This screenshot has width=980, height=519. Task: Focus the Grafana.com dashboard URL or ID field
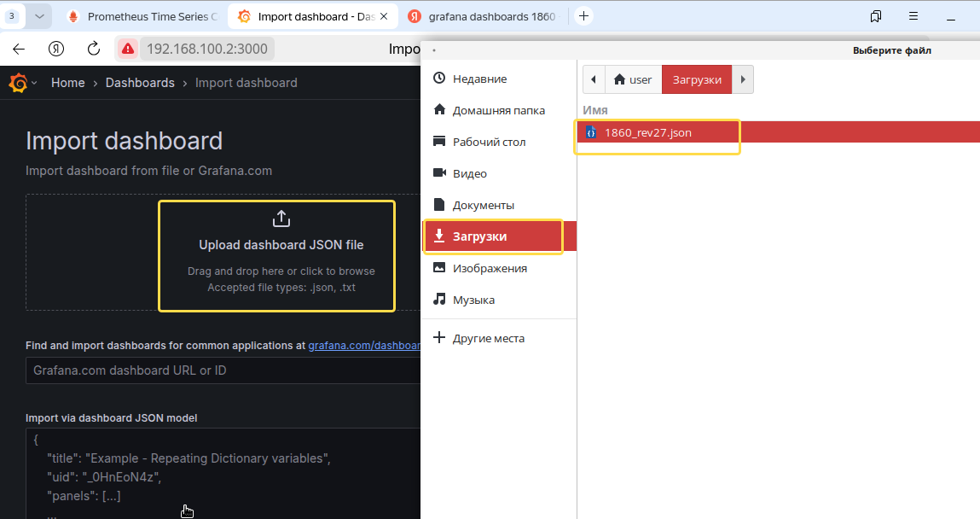click(223, 370)
